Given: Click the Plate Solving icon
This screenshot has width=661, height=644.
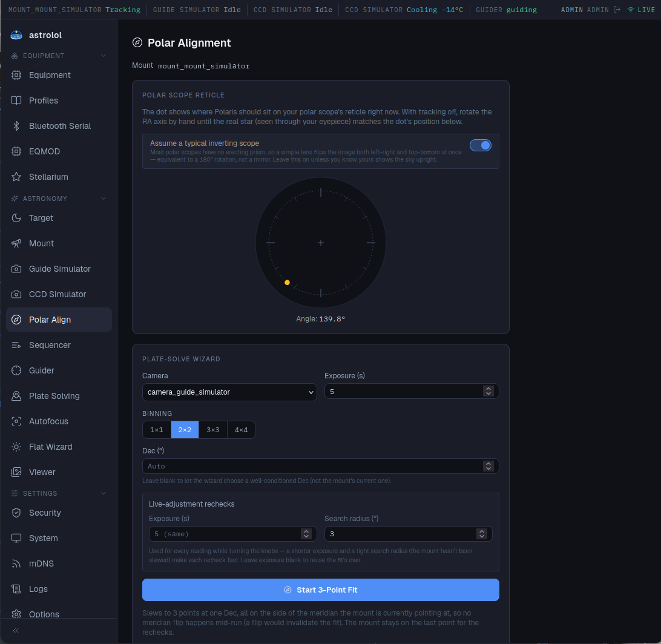Looking at the screenshot, I should 16,396.
